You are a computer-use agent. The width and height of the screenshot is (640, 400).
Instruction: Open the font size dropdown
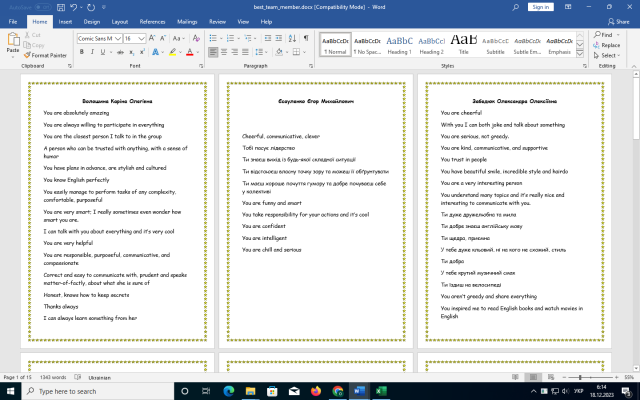pyautogui.click(x=141, y=38)
